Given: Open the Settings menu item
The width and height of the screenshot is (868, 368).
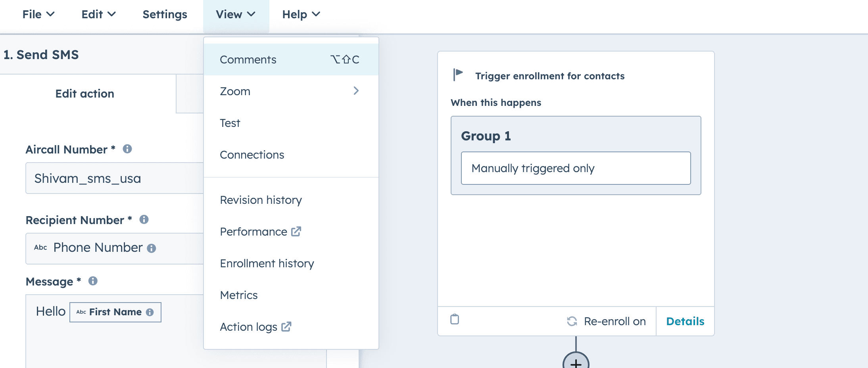Looking at the screenshot, I should (x=165, y=15).
